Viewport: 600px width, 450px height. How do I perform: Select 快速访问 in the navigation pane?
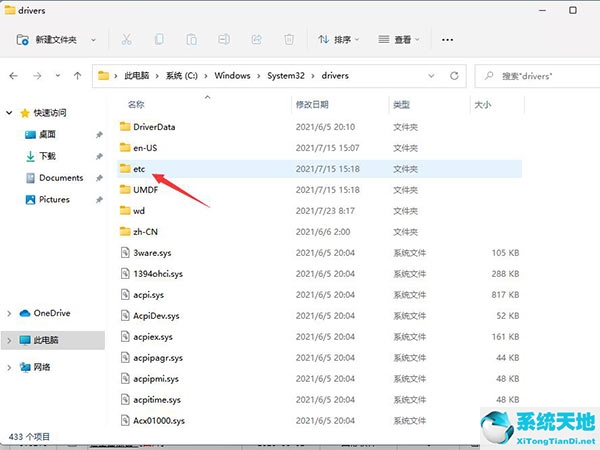click(x=50, y=112)
